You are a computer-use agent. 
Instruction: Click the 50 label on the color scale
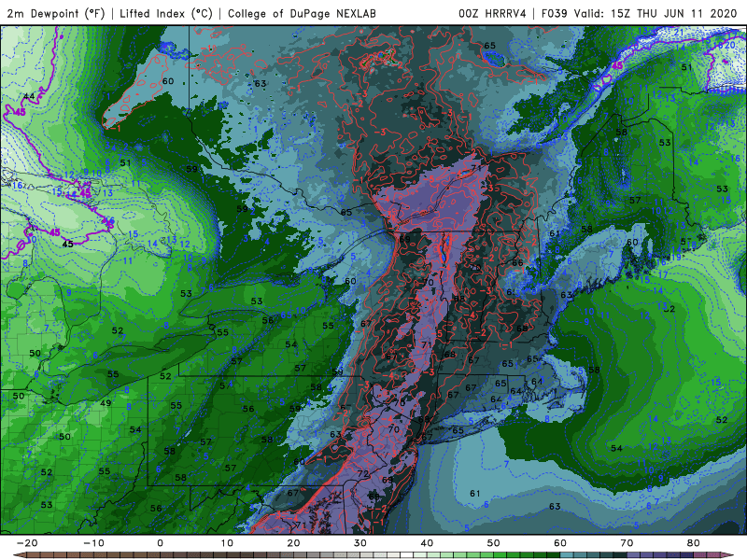(x=494, y=543)
